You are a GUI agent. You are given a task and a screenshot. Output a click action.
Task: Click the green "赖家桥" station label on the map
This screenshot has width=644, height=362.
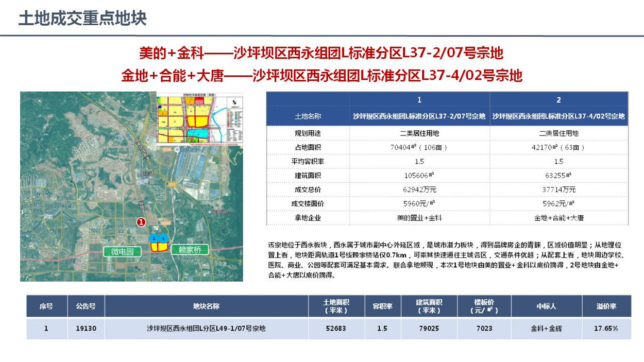[190, 250]
